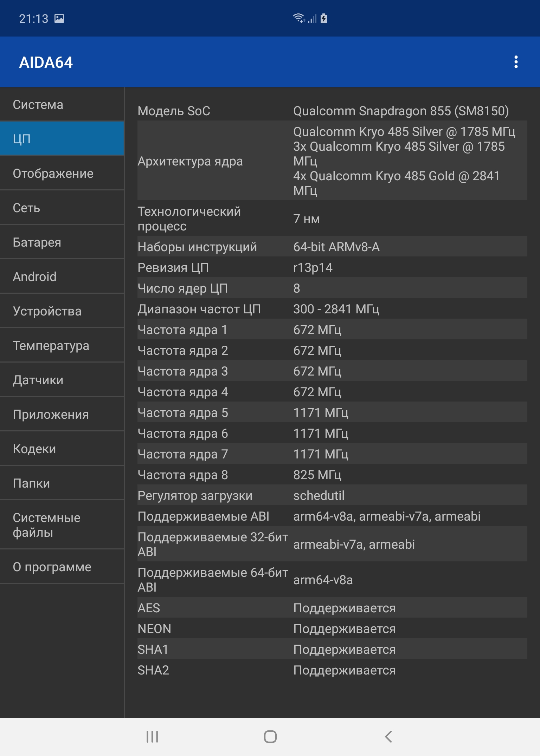Select the Частота ядра 3 row
Viewport: 540px width, 756px height.
(332, 371)
